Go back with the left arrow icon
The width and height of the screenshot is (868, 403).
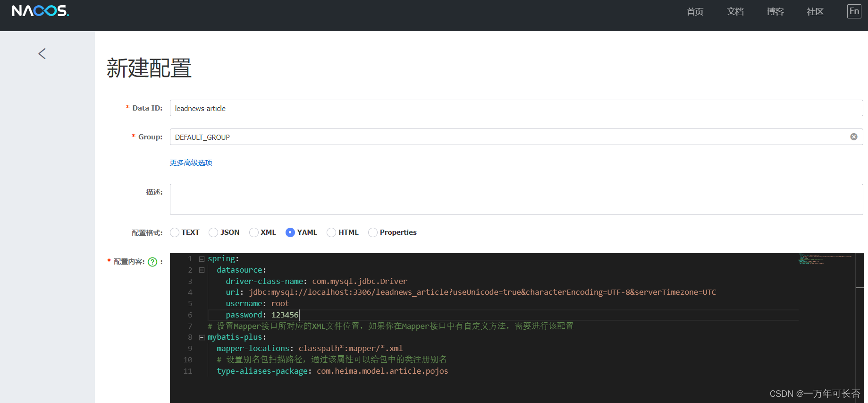click(x=42, y=54)
